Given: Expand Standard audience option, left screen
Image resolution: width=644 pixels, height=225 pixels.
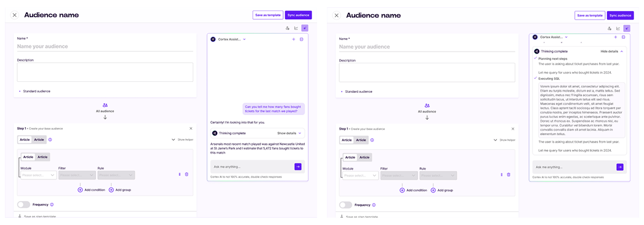Looking at the screenshot, I should pyautogui.click(x=34, y=91).
